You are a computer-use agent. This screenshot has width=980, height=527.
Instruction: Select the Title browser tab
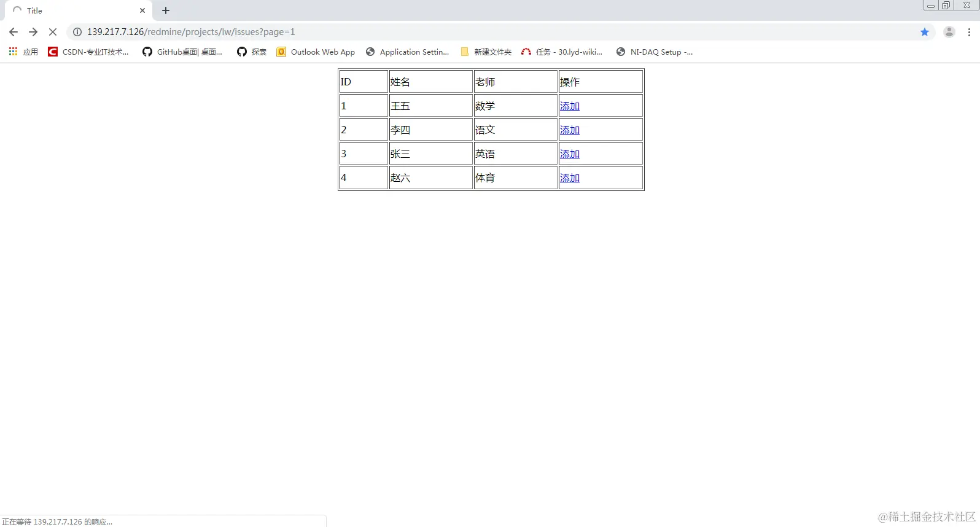(78, 10)
